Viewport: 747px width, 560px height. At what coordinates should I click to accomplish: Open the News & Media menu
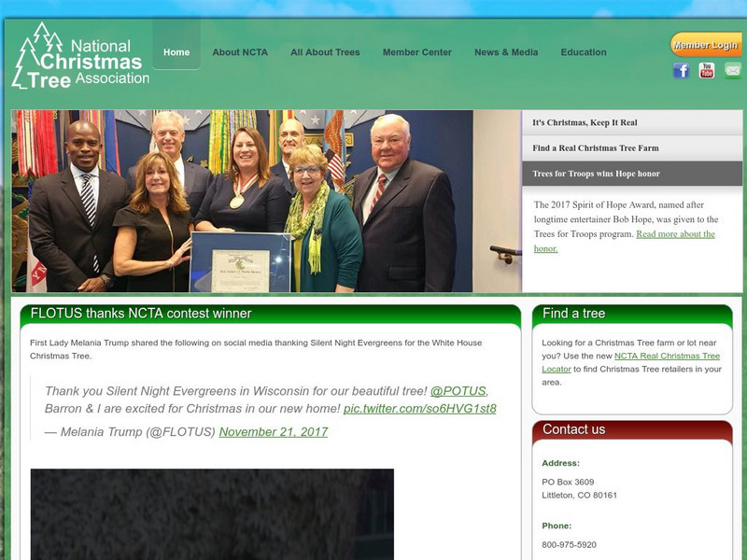506,52
